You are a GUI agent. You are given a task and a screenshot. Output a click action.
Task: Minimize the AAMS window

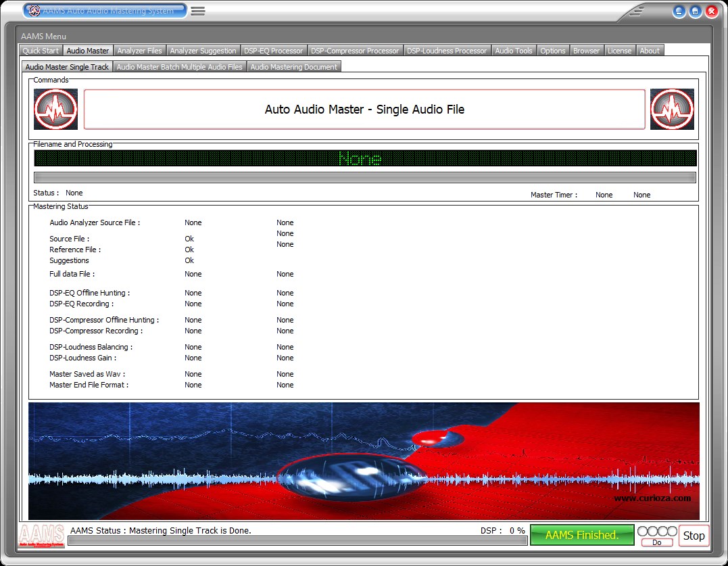coord(679,11)
